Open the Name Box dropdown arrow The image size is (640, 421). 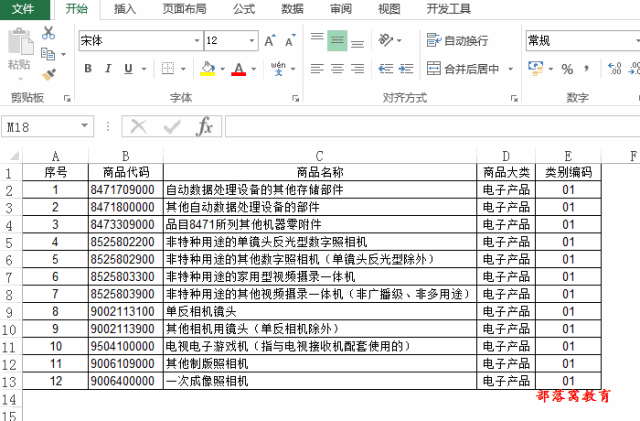pos(84,126)
